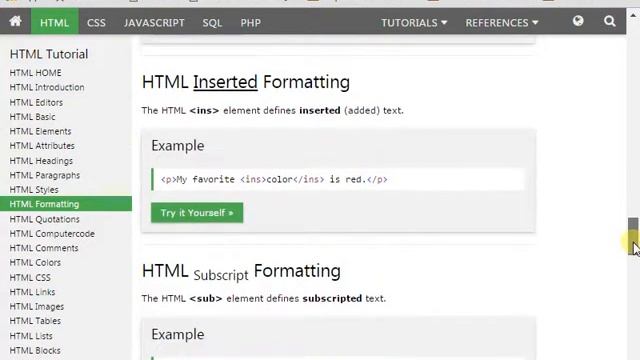The image size is (640, 360).
Task: Expand the TUTORIALS dropdown menu
Action: [414, 23]
